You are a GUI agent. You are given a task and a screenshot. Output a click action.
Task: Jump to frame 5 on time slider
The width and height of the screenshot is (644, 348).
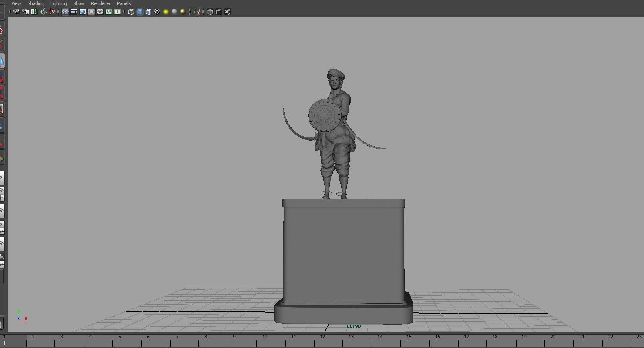point(119,337)
